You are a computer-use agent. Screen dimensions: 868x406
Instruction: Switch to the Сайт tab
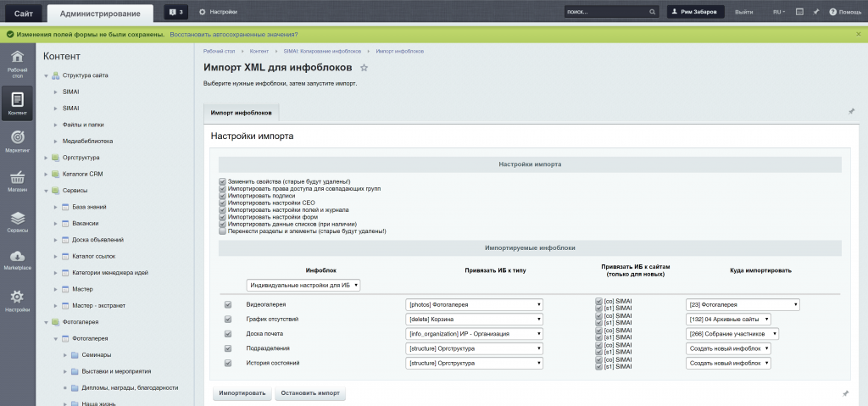pos(23,13)
